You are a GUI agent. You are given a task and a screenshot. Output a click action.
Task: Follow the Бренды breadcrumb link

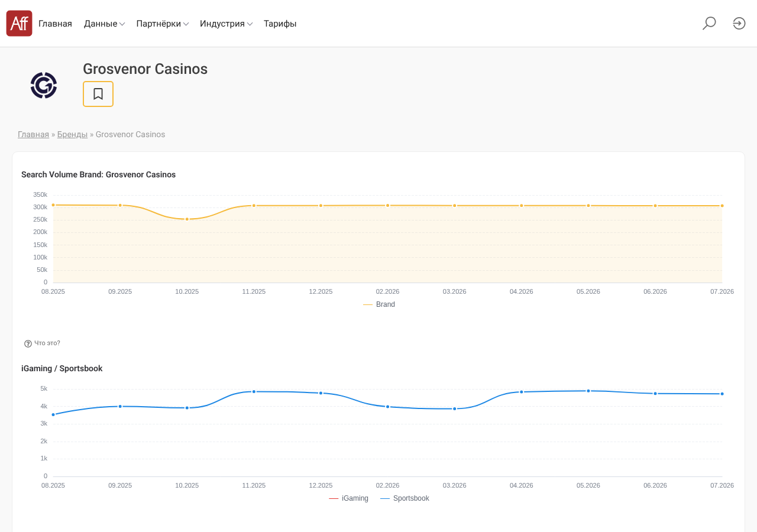[x=72, y=134]
